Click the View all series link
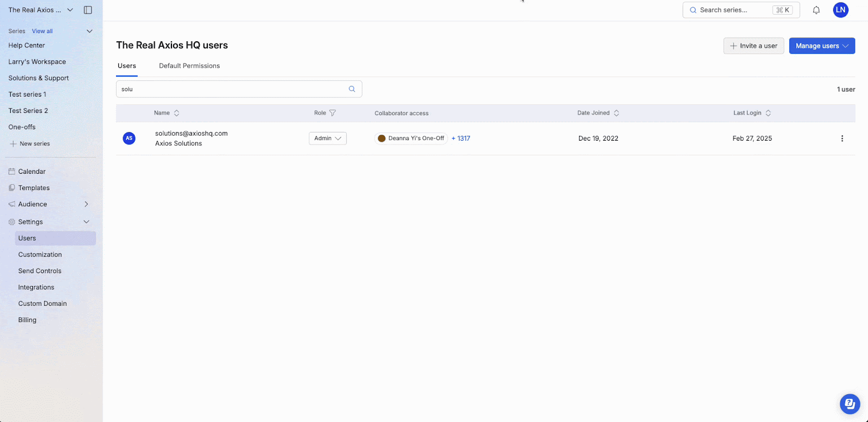Screen dimensions: 868x422 click(42, 31)
